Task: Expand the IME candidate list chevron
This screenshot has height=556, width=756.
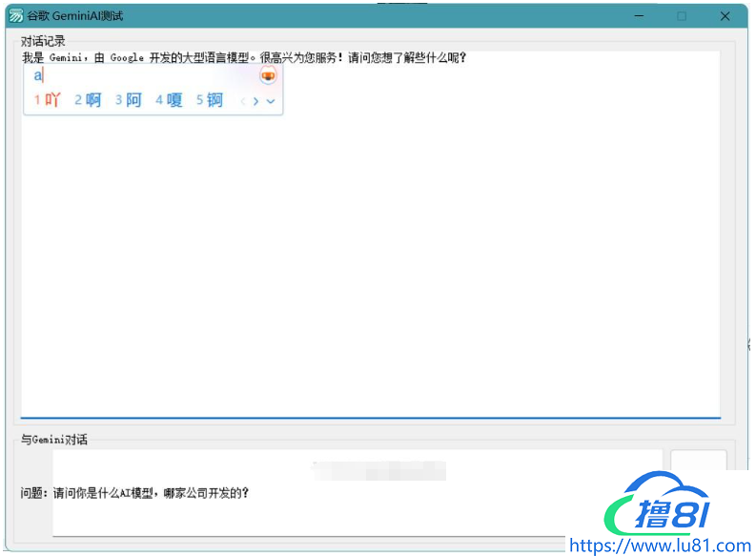Action: click(x=271, y=101)
